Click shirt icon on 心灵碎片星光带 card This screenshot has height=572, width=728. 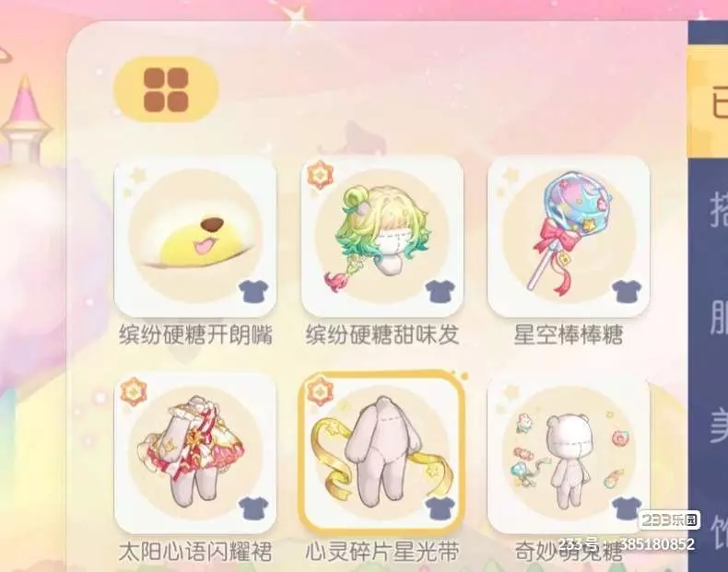click(440, 508)
